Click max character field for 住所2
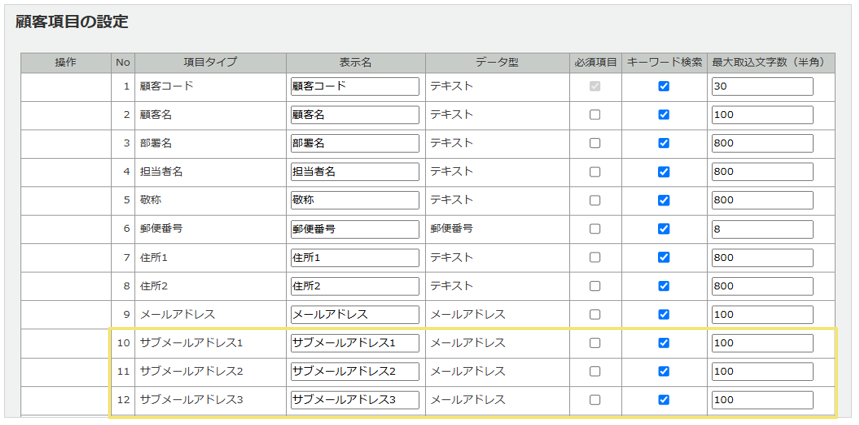This screenshot has height=425, width=859. pos(762,286)
